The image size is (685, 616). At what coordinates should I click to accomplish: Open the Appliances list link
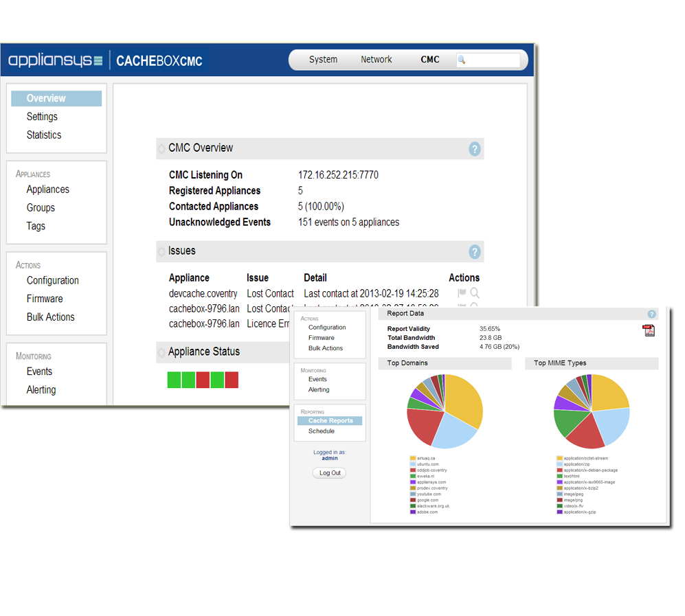(47, 190)
